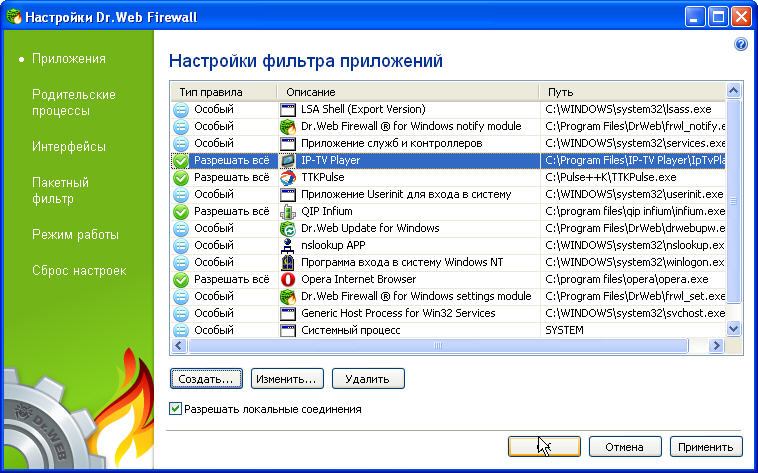
Task: Click the blue rule-type icon in nslookup row
Action: (181, 245)
